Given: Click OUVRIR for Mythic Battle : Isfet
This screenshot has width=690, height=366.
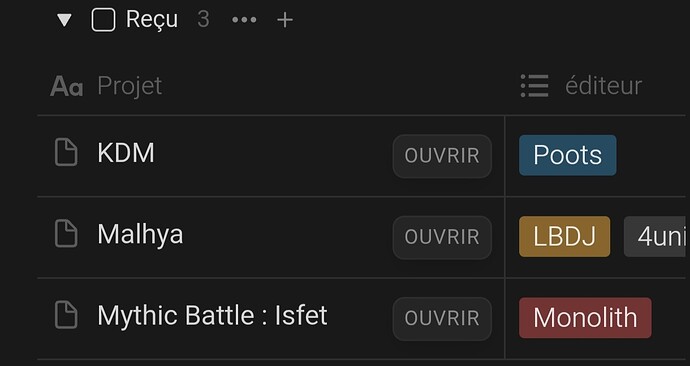Looking at the screenshot, I should (442, 319).
